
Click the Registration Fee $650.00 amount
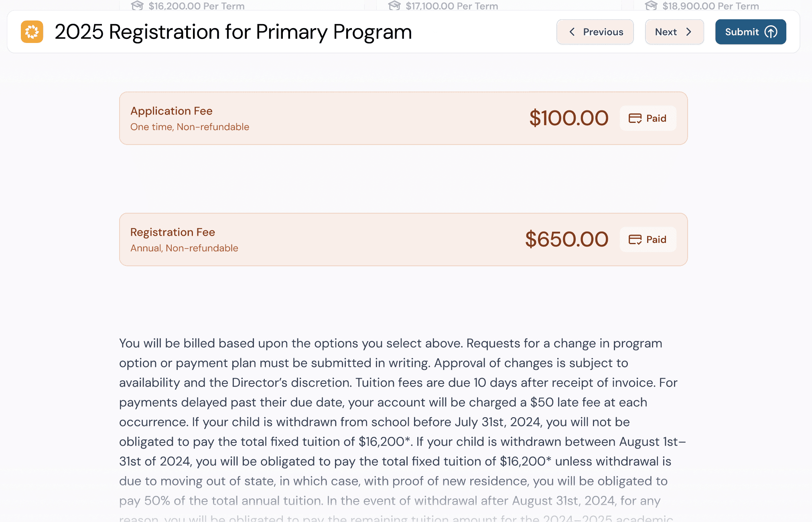coord(567,240)
